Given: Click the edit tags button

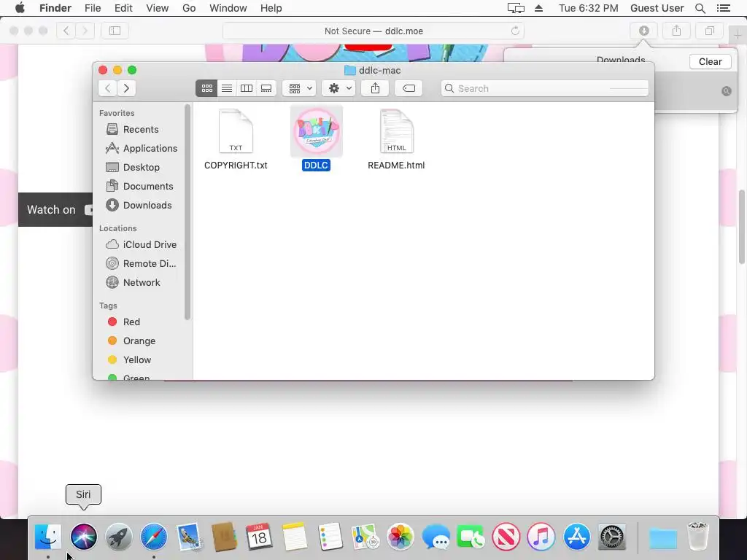Looking at the screenshot, I should click(409, 88).
